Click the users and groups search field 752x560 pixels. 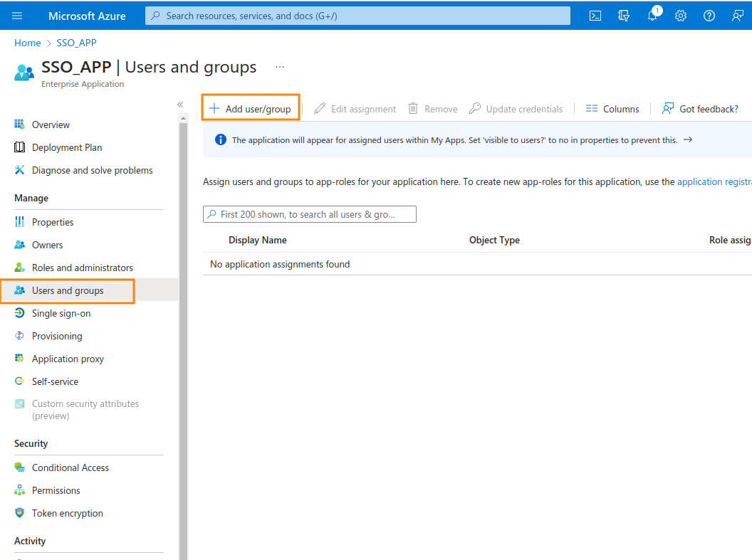[310, 214]
